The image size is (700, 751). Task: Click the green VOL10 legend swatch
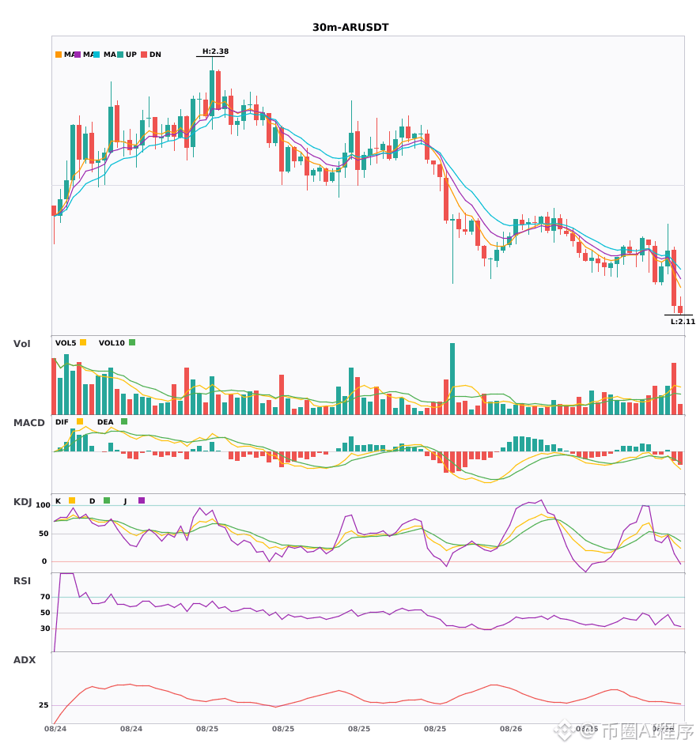[132, 342]
